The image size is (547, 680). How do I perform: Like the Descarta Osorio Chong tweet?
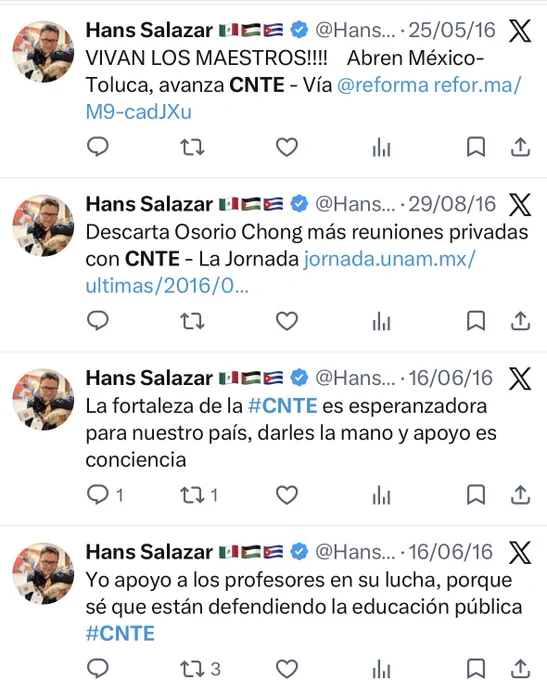287,321
